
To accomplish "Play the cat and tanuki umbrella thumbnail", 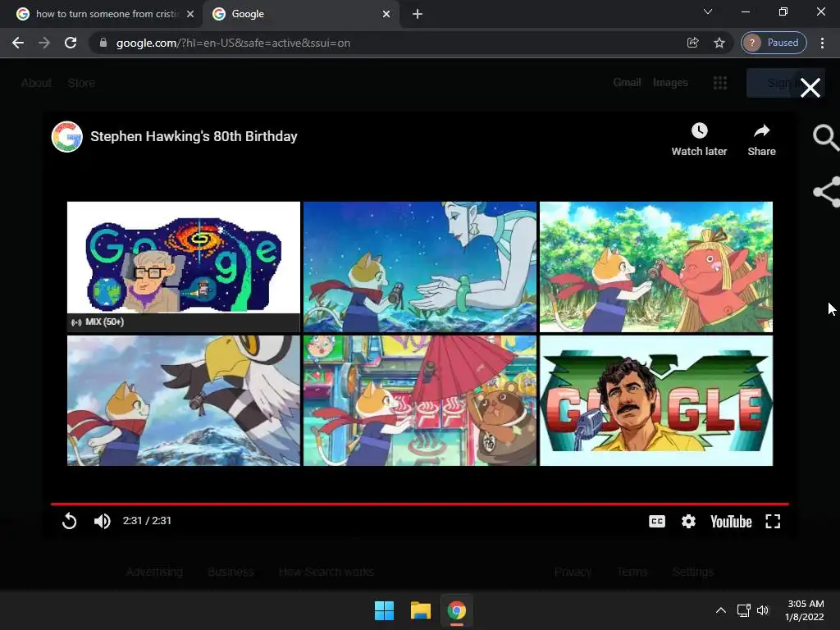I will [419, 400].
